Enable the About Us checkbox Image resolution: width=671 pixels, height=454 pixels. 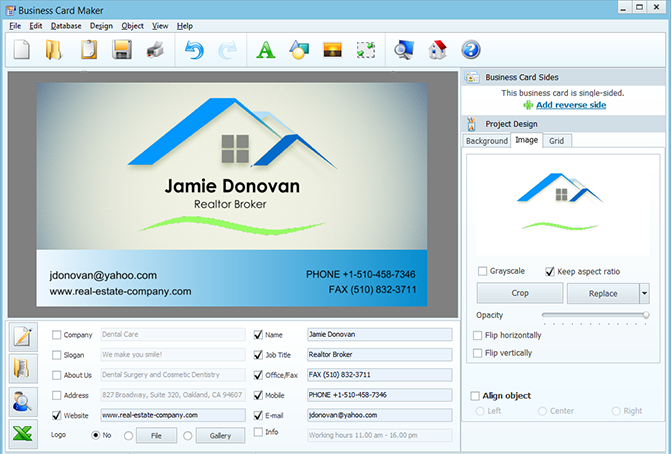(56, 375)
